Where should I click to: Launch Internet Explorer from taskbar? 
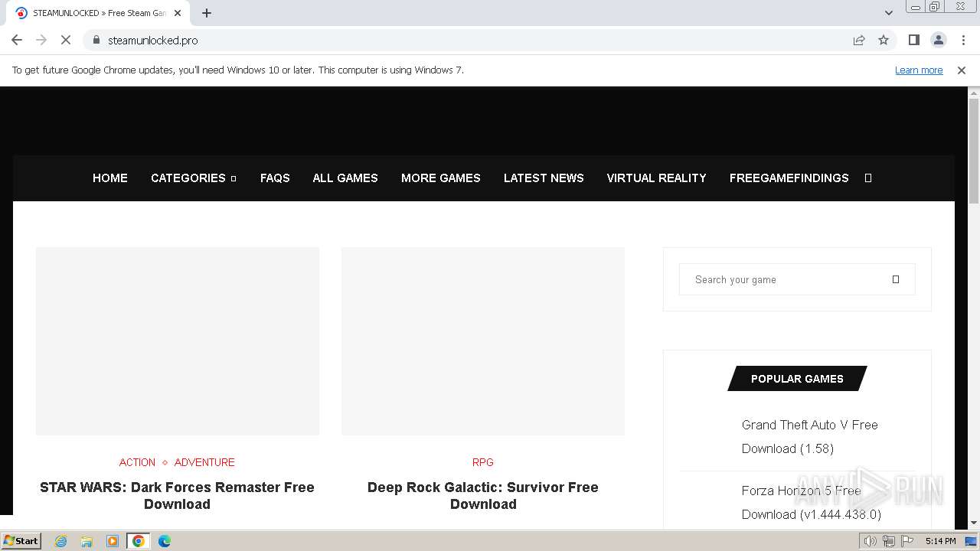(x=61, y=541)
